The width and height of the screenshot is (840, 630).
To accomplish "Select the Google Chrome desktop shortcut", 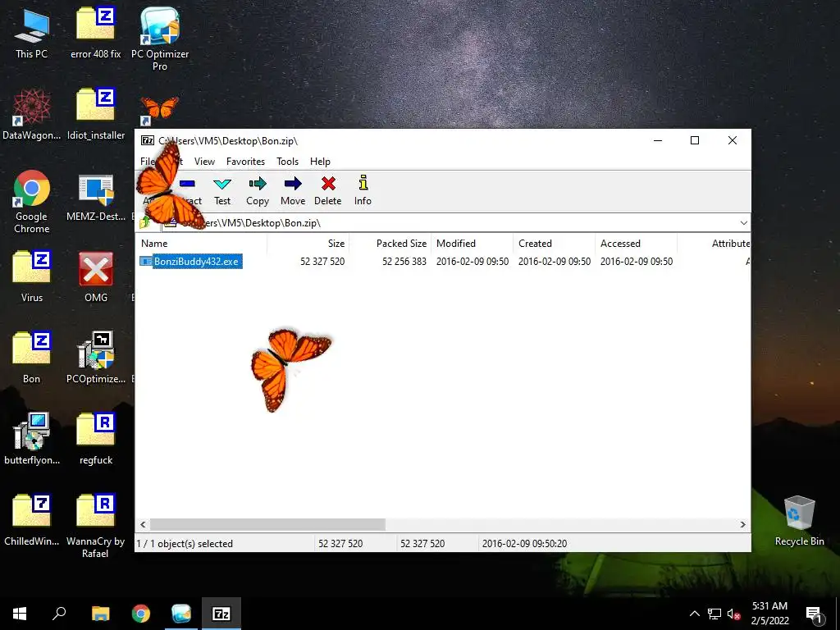I will pyautogui.click(x=32, y=202).
